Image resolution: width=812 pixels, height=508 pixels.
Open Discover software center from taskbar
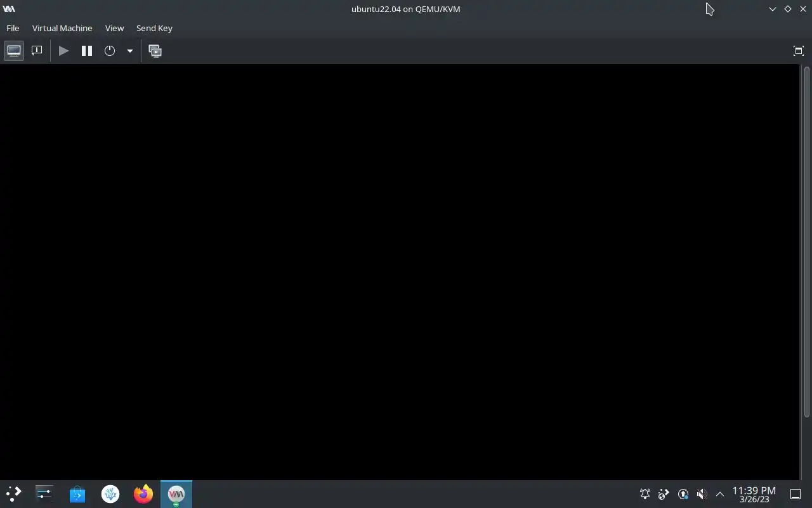77,494
